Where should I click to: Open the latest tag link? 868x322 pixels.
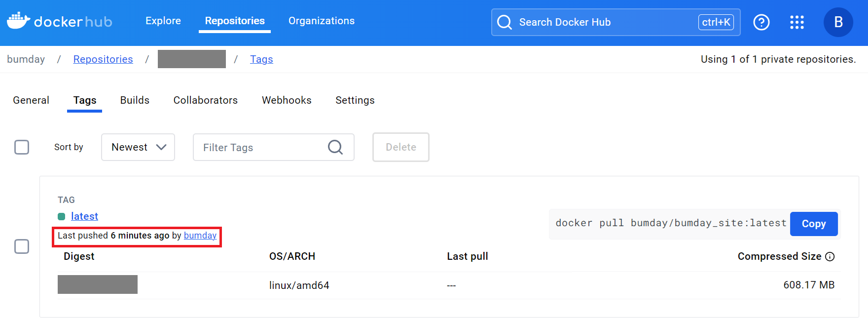[x=84, y=216]
